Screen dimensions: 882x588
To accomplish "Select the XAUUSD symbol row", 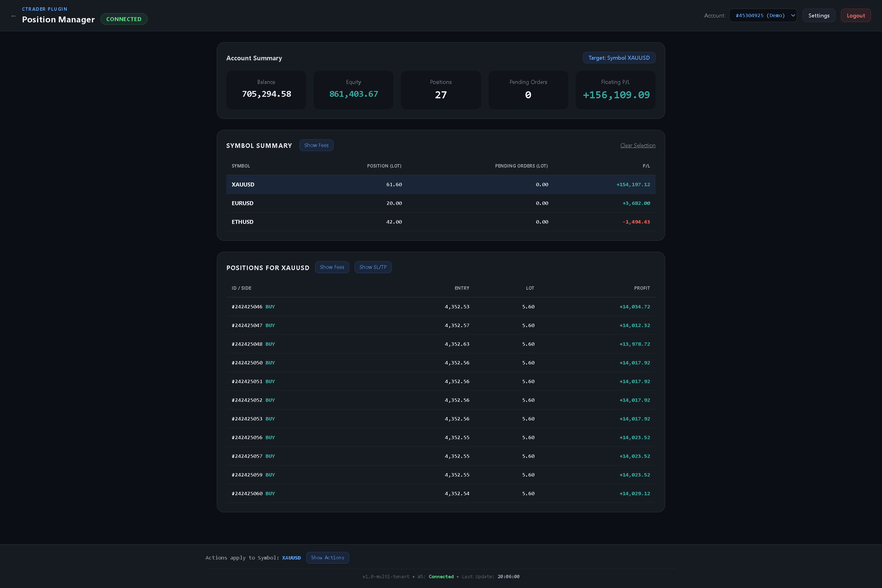I will click(x=441, y=184).
